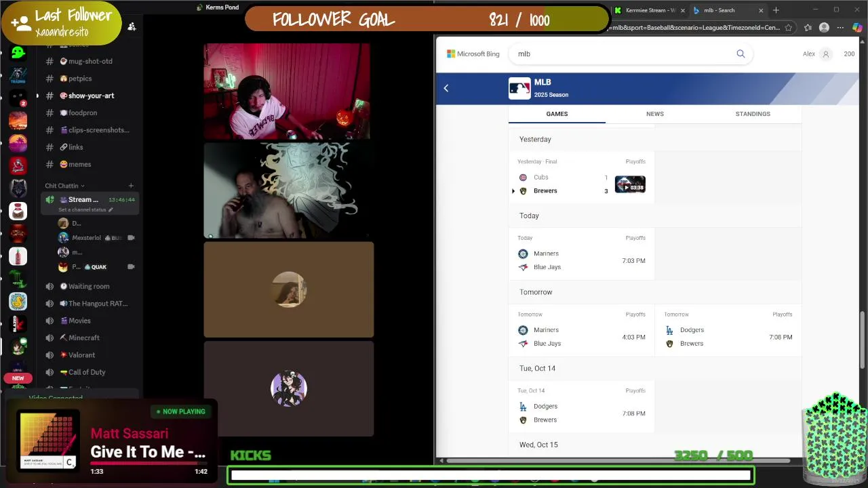Open the browser three-dot settings menu
Screen dimensions: 868x488
point(841,28)
